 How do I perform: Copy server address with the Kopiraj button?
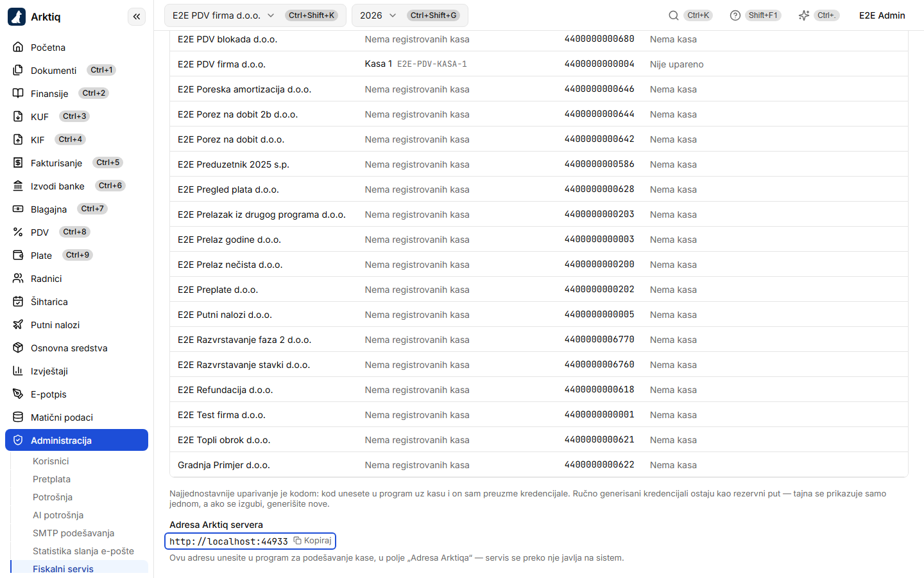coord(313,541)
